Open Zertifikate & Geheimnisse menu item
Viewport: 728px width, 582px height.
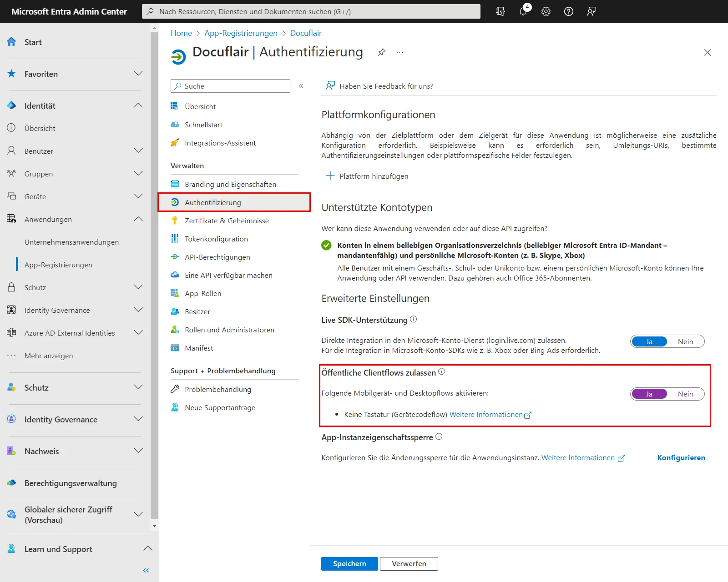pos(227,221)
